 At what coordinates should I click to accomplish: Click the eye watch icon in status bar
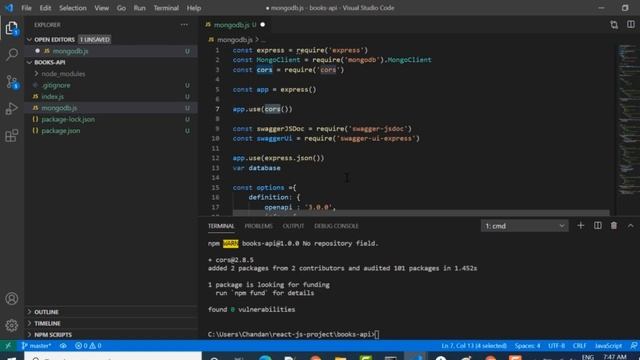tap(63, 346)
